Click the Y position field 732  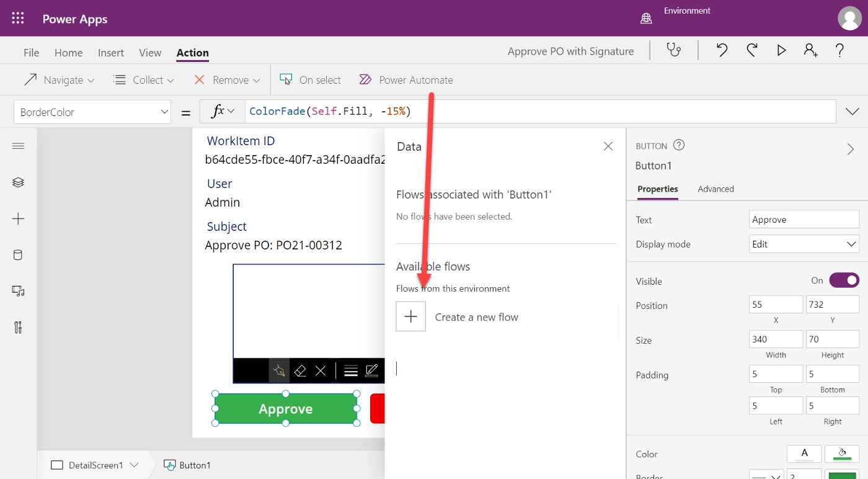(833, 305)
